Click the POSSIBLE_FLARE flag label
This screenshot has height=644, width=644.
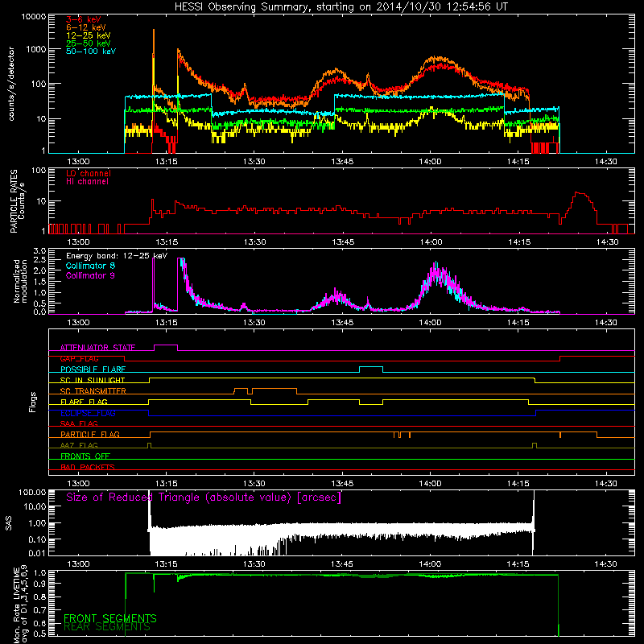pos(93,369)
